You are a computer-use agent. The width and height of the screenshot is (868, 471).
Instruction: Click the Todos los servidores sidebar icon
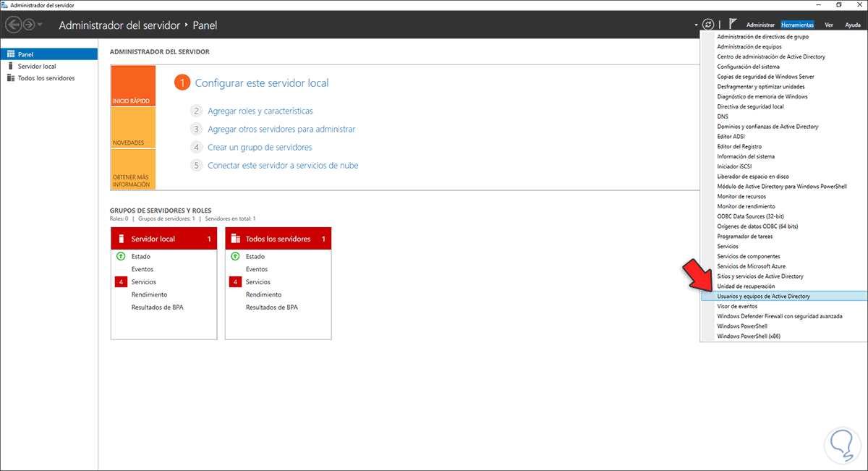point(10,78)
